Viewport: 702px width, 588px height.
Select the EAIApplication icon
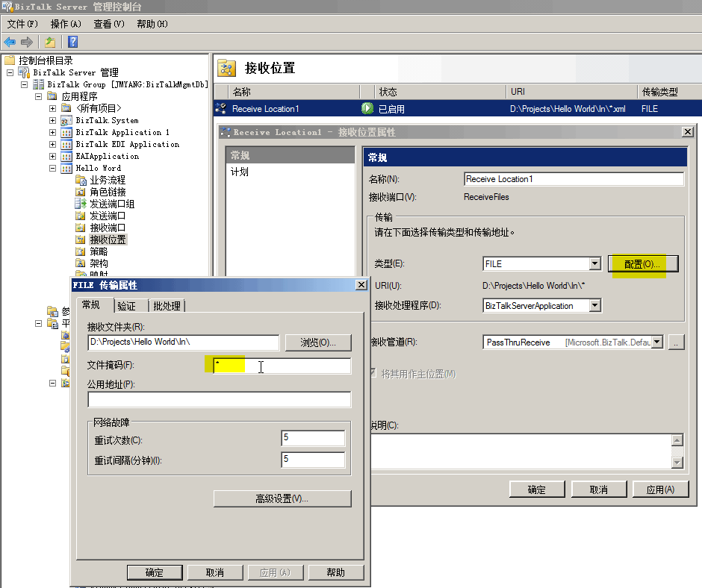tap(66, 156)
